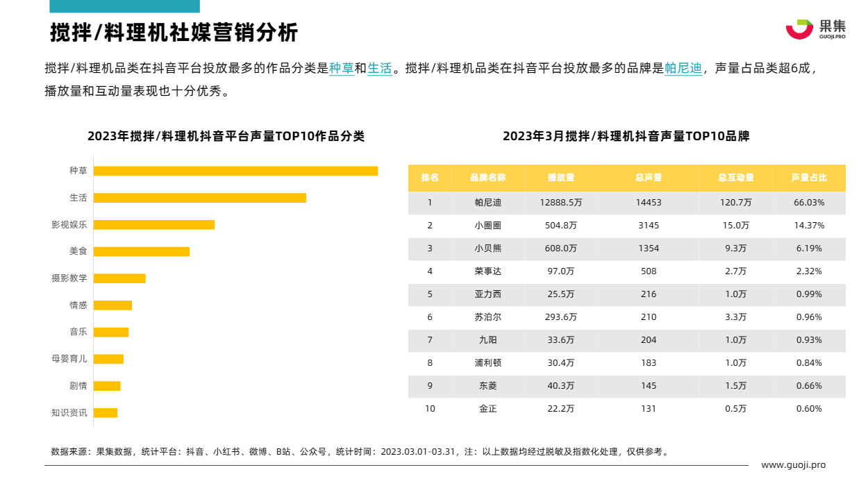Click the 总声量 column header

click(x=649, y=178)
